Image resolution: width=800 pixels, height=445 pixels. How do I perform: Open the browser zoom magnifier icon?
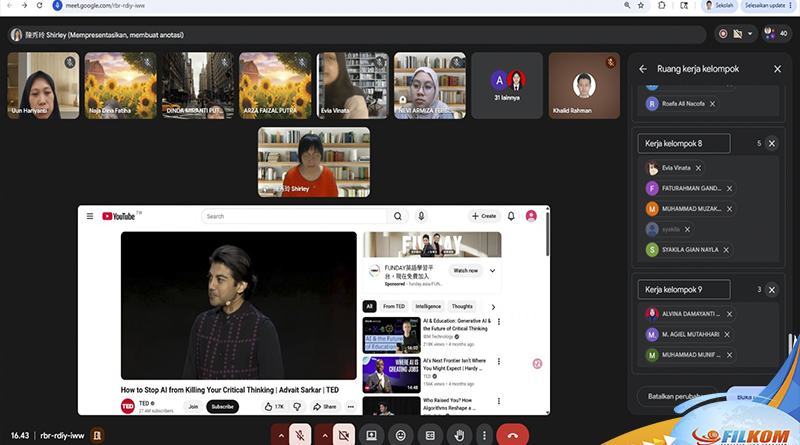[627, 5]
